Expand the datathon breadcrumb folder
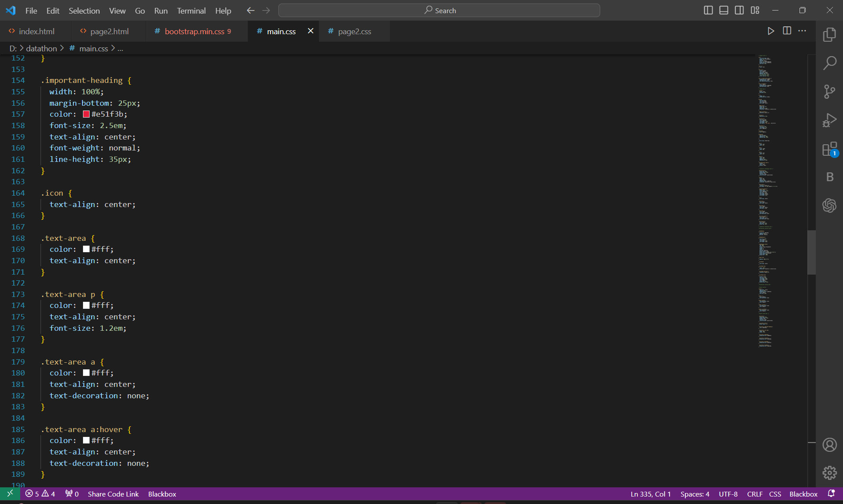The image size is (843, 504). pos(41,49)
